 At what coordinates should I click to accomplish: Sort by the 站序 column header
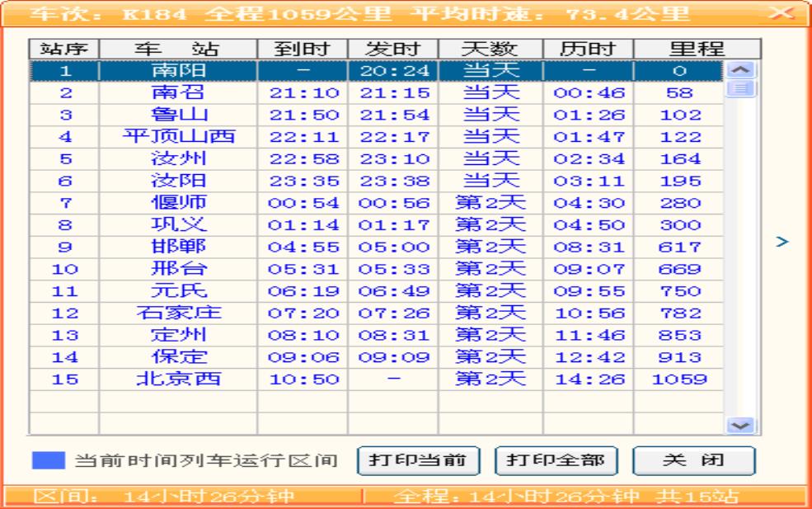point(64,49)
